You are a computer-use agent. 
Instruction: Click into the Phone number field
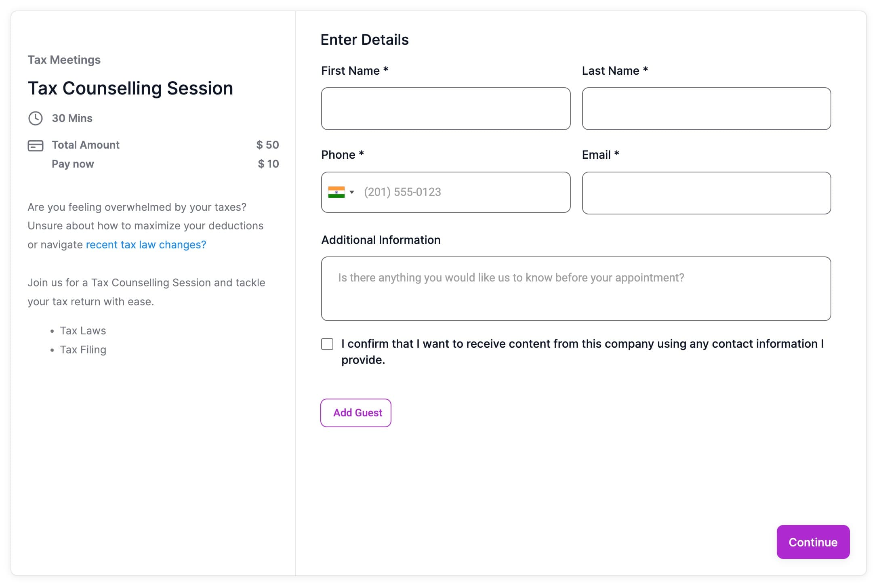pyautogui.click(x=465, y=192)
